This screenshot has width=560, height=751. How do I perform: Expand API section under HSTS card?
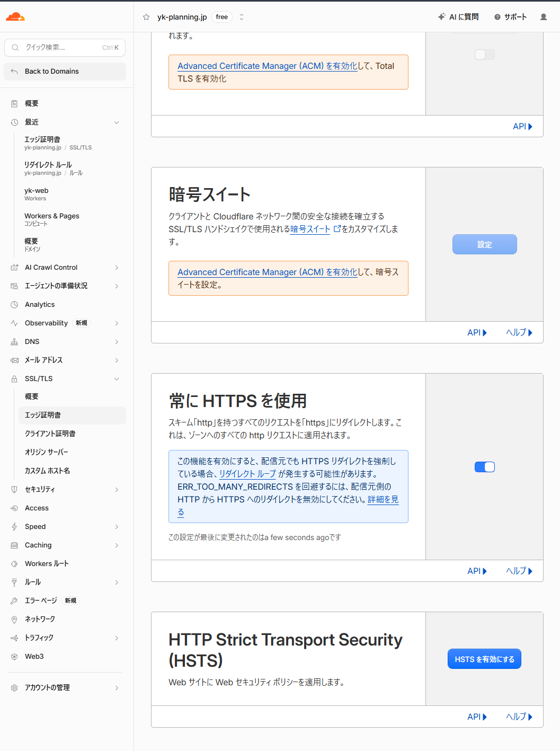click(477, 717)
